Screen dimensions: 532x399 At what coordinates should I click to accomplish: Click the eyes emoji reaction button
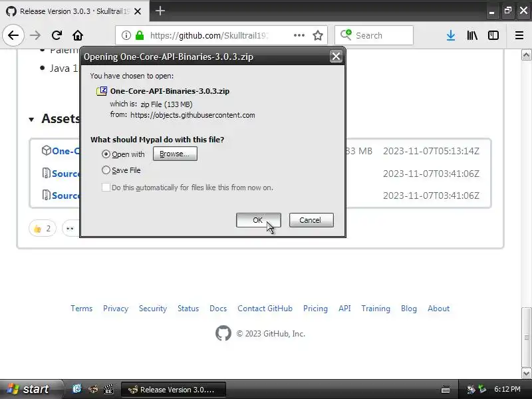click(70, 228)
